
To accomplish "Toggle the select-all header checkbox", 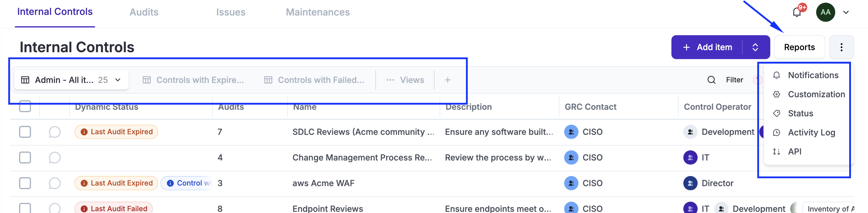I will (25, 106).
